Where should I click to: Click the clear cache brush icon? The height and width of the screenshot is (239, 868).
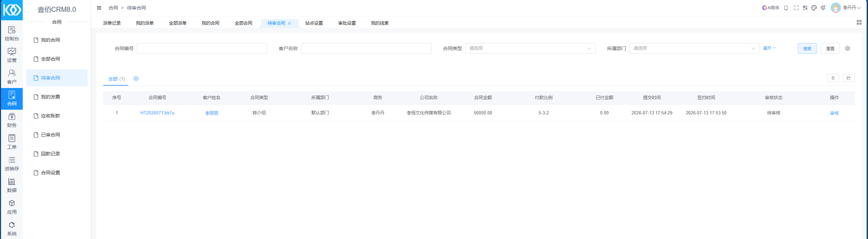[823, 8]
